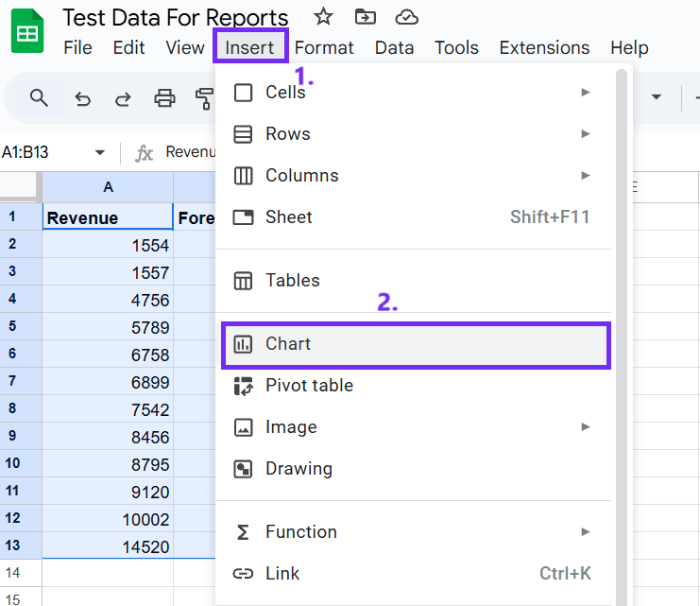This screenshot has width=700, height=606.
Task: Open the File menu
Action: [x=77, y=47]
